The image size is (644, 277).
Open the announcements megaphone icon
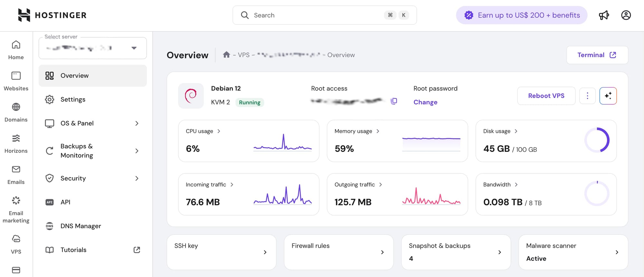(x=604, y=15)
